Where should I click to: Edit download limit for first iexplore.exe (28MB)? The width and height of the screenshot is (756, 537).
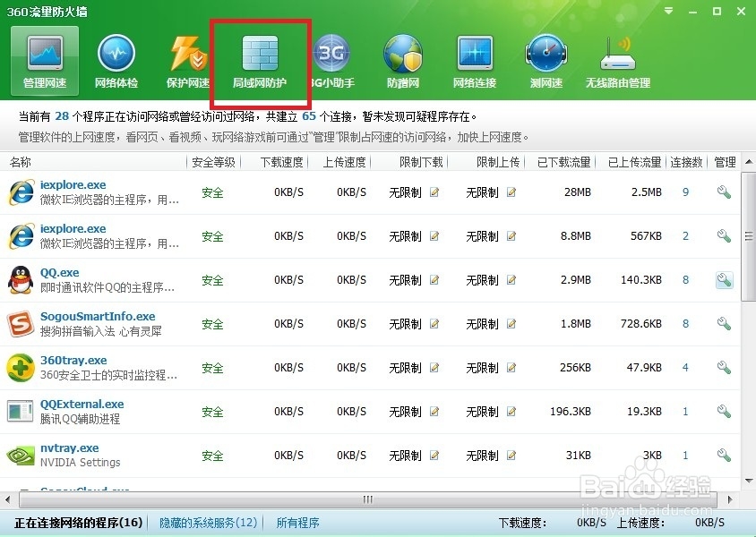click(x=434, y=192)
